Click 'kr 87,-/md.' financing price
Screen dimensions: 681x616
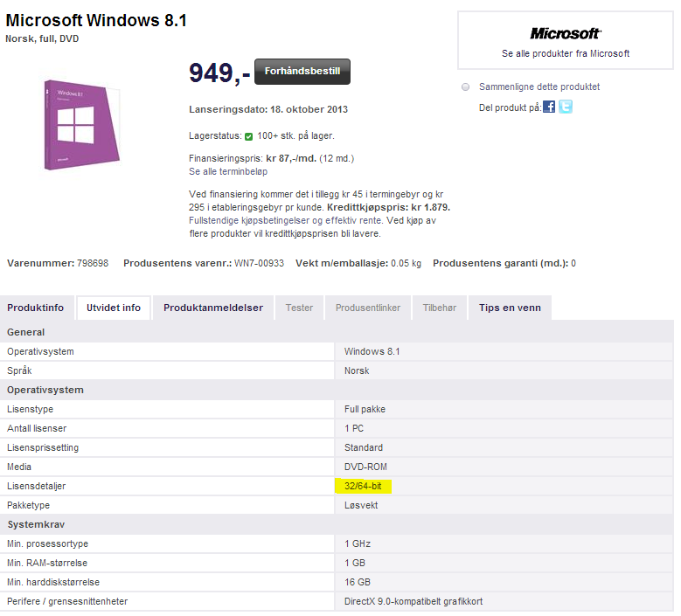click(291, 158)
